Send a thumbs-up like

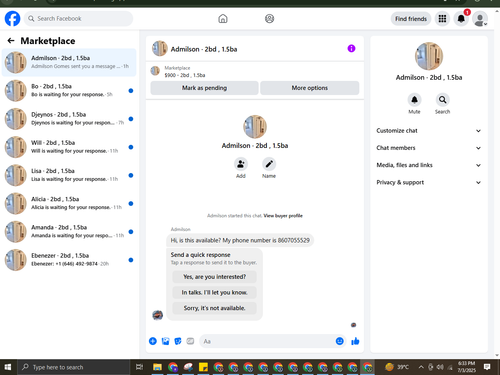[x=355, y=341]
